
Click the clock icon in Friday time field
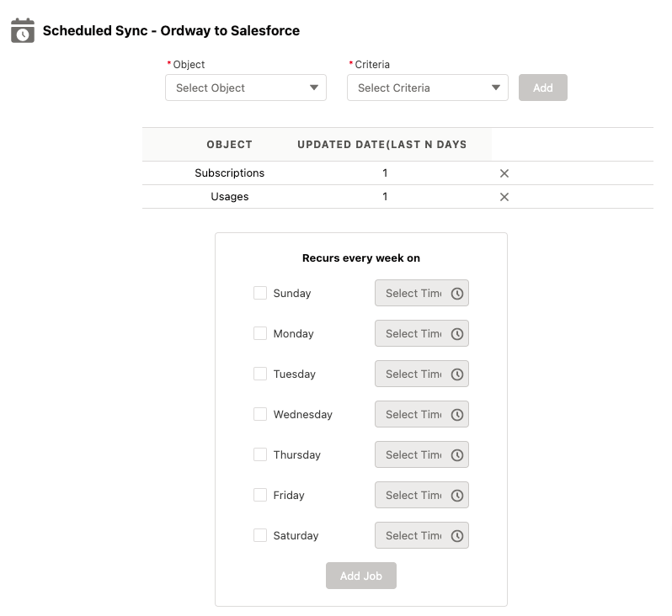point(457,495)
